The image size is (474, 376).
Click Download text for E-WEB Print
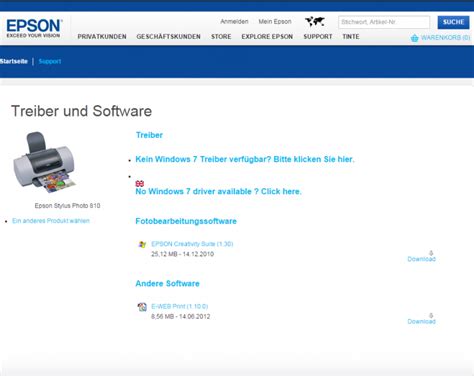[422, 322]
